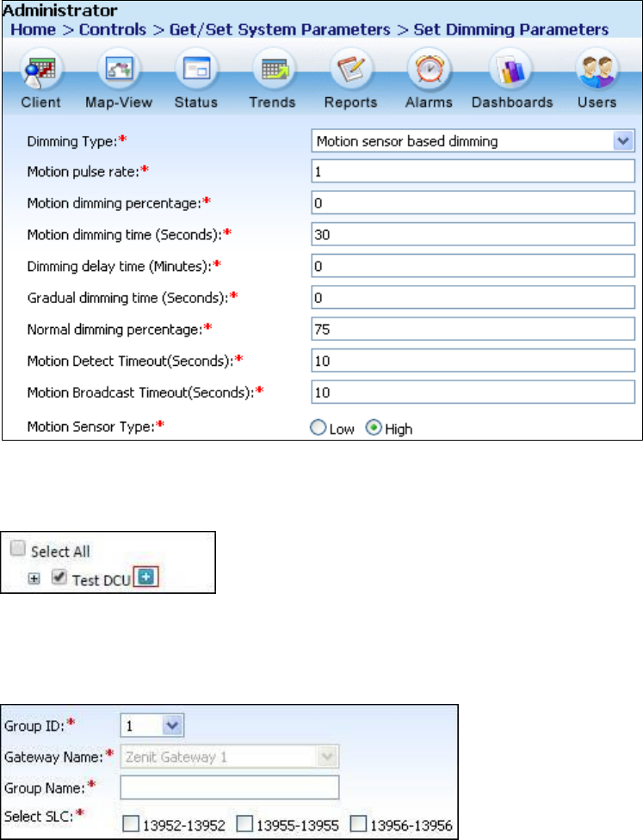The height and width of the screenshot is (840, 643).
Task: Click the Motion dimming percentage field
Action: [473, 203]
